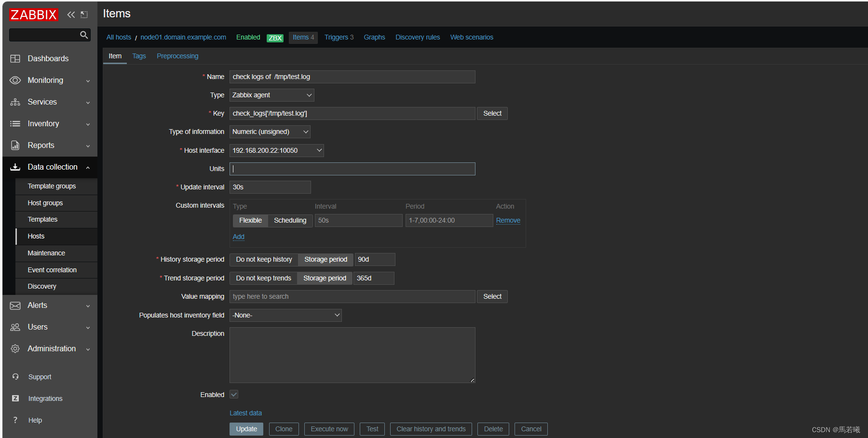Go to All hosts breadcrumb

pyautogui.click(x=119, y=38)
